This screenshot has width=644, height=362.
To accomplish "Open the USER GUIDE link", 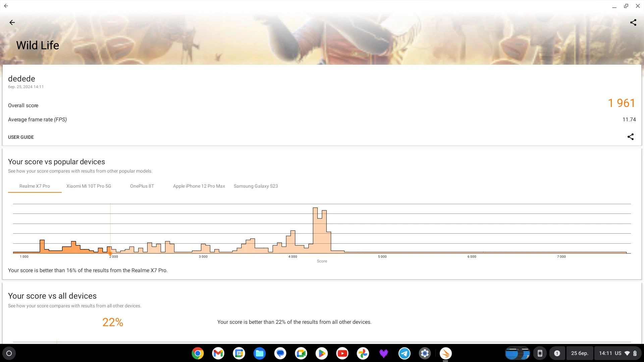I will point(21,137).
